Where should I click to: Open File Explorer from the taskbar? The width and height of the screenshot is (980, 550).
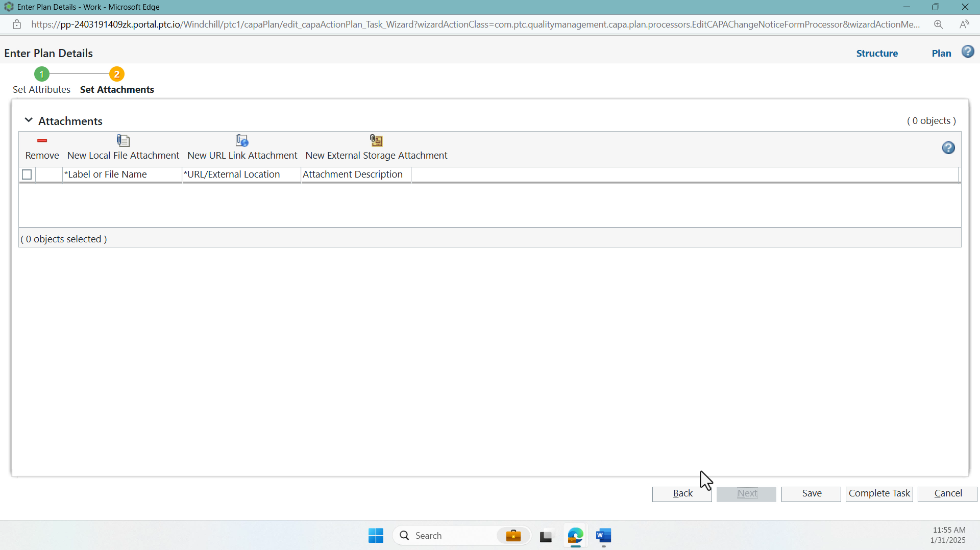pyautogui.click(x=546, y=535)
